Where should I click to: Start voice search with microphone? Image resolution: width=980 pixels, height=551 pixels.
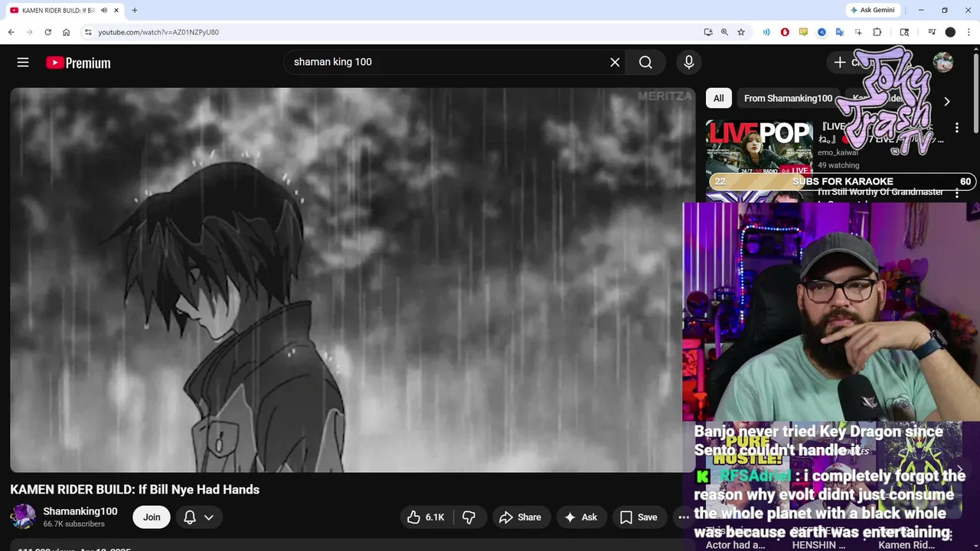click(689, 63)
